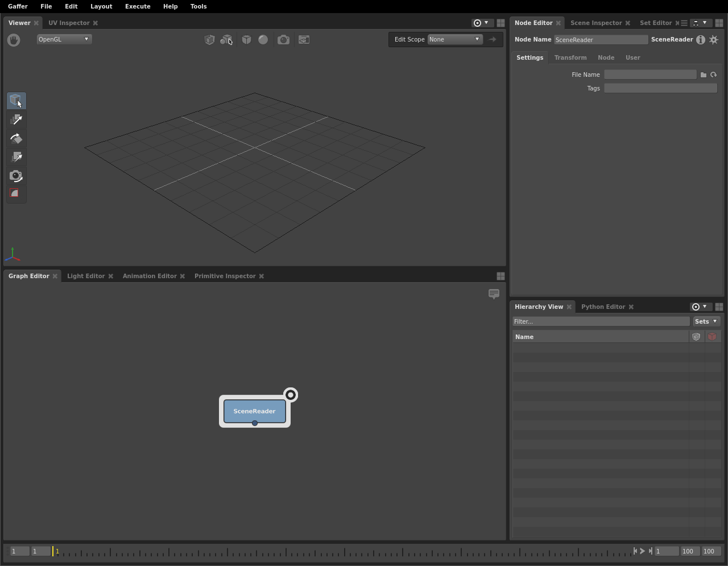Toggle the annotations icon in the Graph Editor
Screen dimensions: 728x566
[494, 294]
